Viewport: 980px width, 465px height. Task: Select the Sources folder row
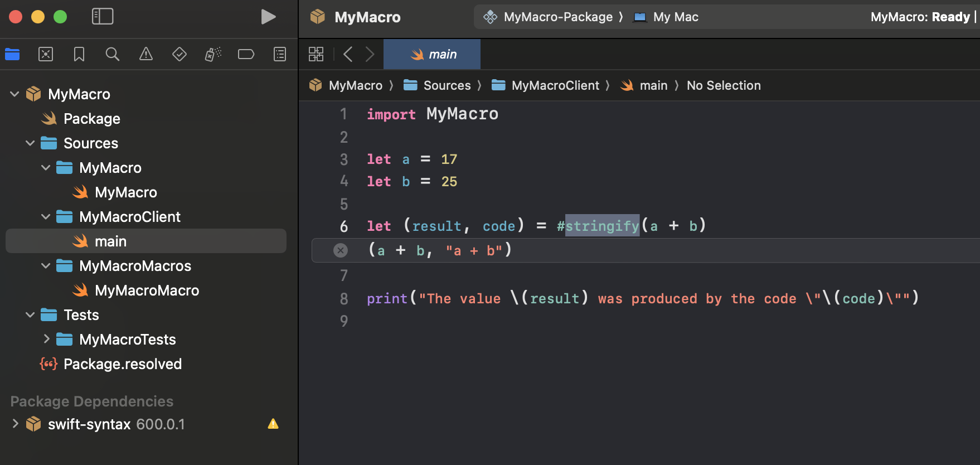(x=146, y=143)
